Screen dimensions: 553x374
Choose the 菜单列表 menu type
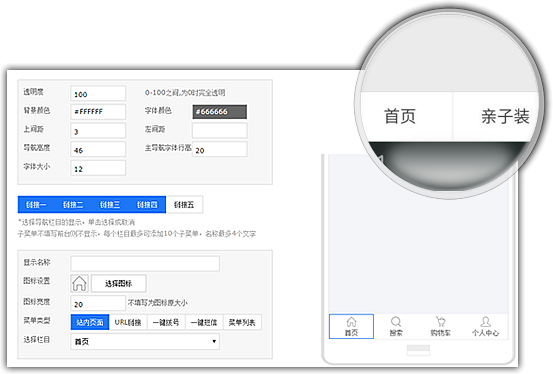click(x=242, y=322)
